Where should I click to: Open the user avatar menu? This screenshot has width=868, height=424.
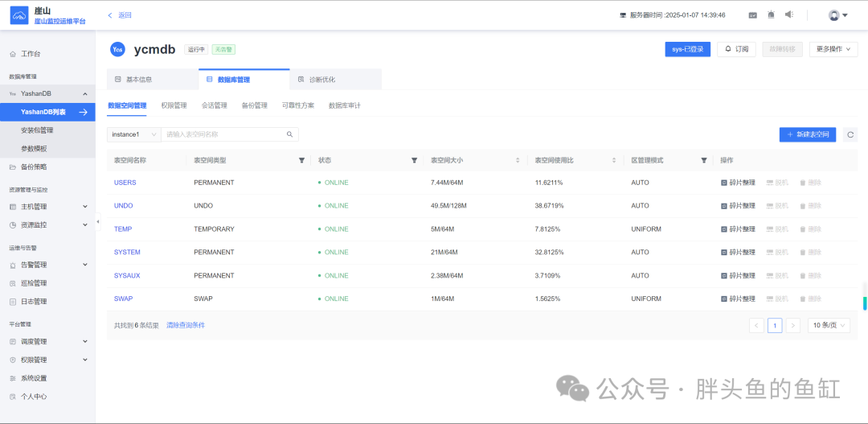point(838,15)
